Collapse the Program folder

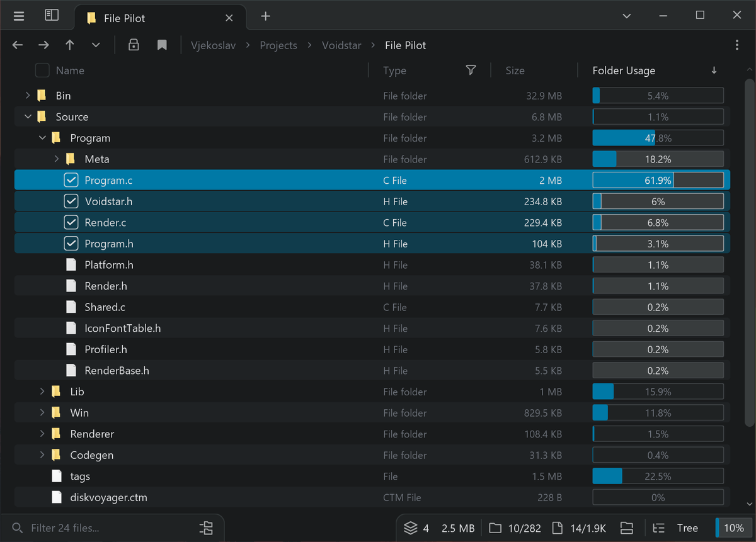click(42, 138)
